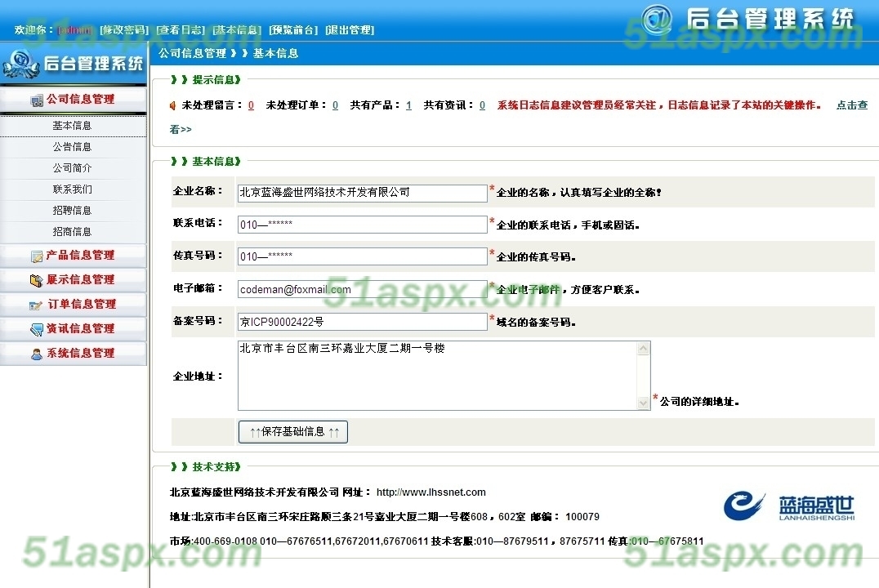Click the speaker icon beside 未处理留言
This screenshot has height=588, width=879.
tap(172, 105)
